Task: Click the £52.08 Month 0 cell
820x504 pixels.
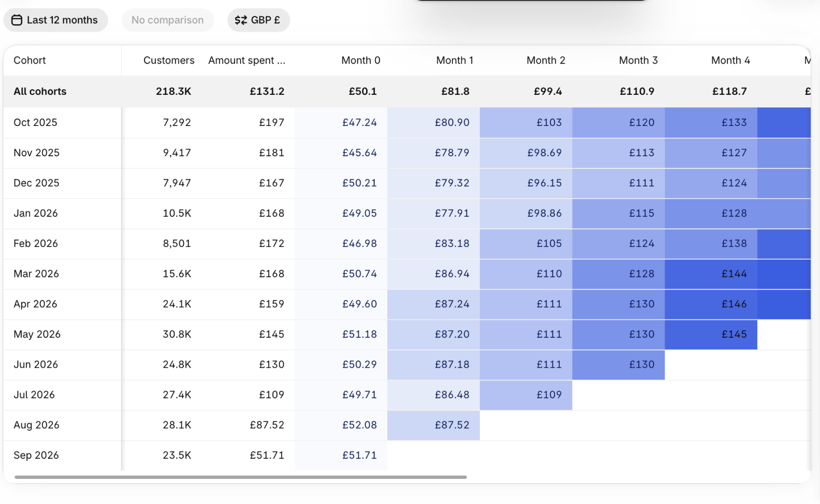Action: click(x=341, y=425)
